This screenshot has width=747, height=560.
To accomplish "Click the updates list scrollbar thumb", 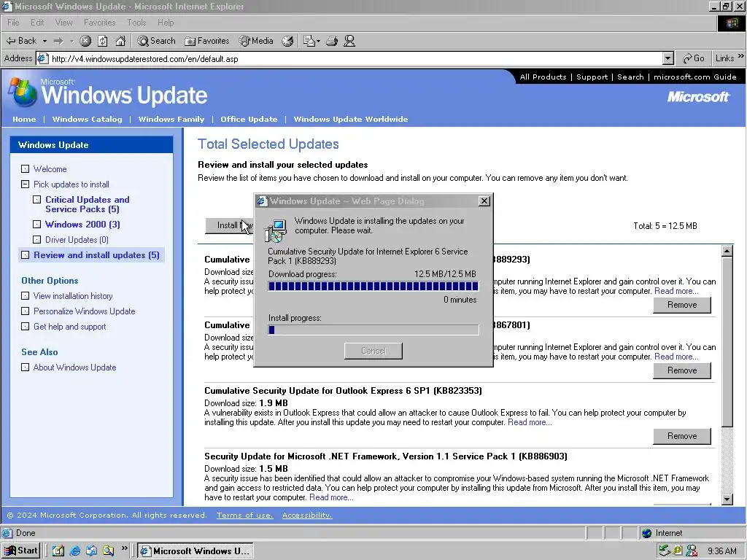I will click(x=727, y=341).
